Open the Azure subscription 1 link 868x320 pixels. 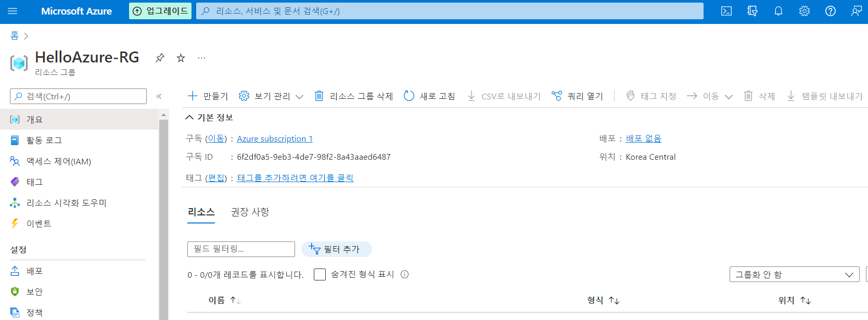pyautogui.click(x=275, y=138)
